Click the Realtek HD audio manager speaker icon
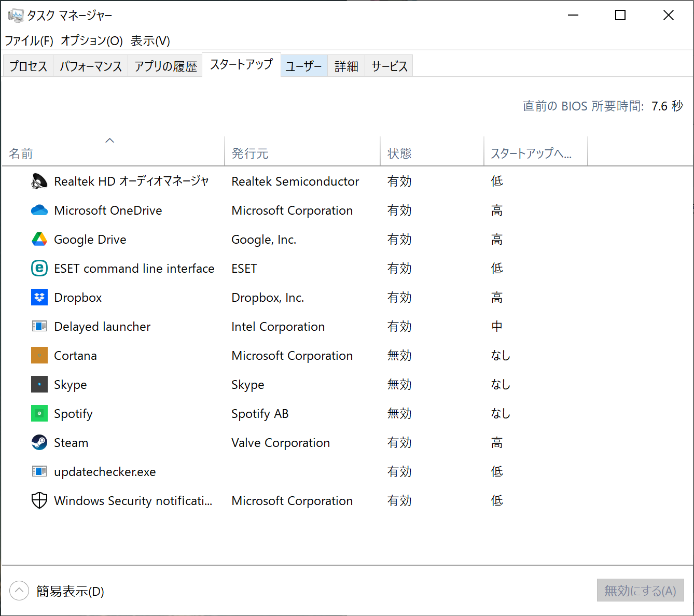 click(x=39, y=181)
